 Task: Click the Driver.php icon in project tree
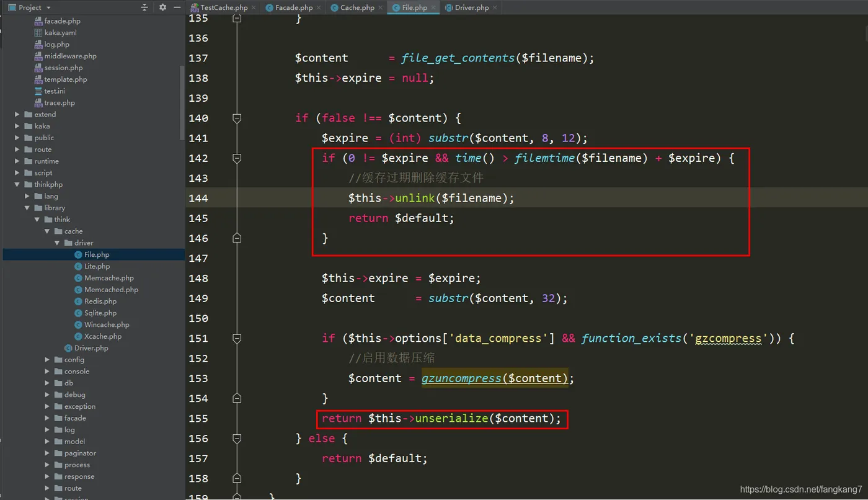(68, 348)
